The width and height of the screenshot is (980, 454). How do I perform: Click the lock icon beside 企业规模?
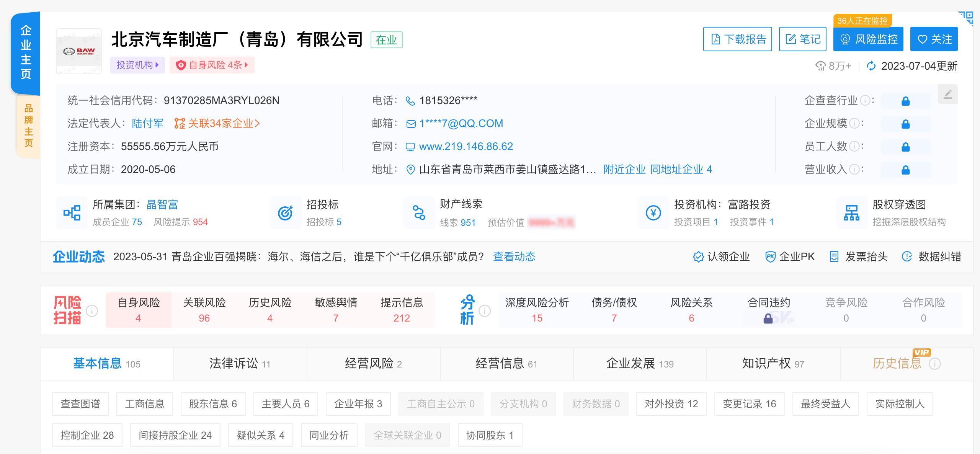(905, 124)
